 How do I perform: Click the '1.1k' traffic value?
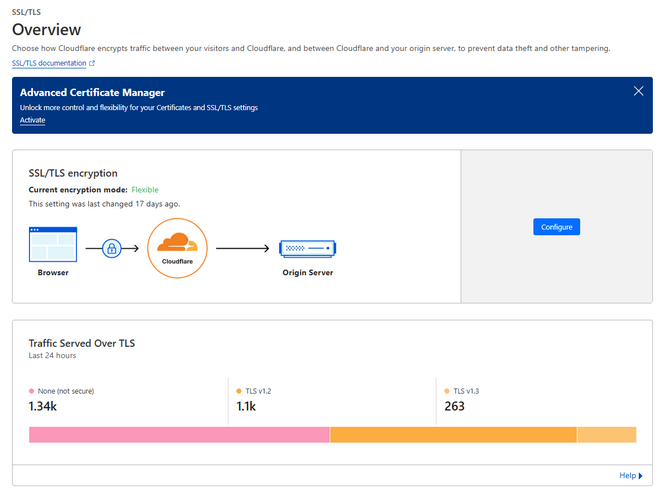tap(246, 406)
